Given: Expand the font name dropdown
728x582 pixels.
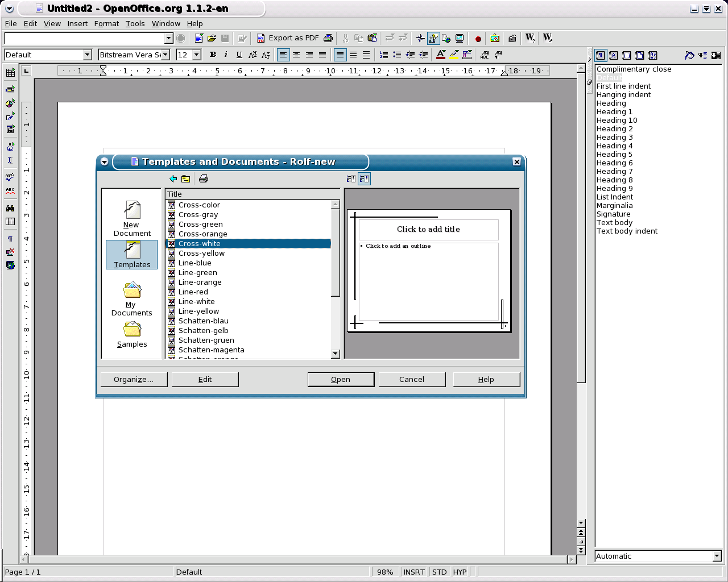Looking at the screenshot, I should click(165, 55).
